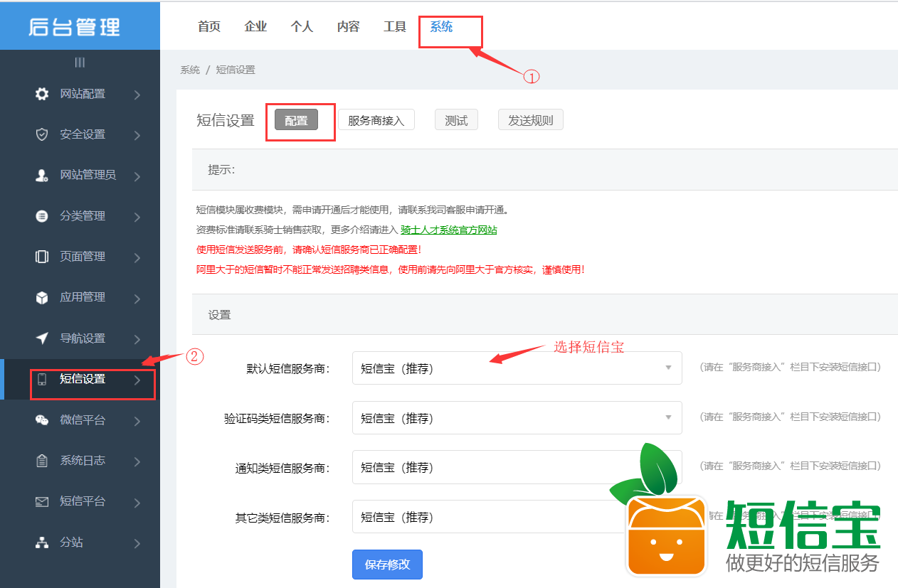Open the 默认短信服务商 dropdown

pos(517,368)
